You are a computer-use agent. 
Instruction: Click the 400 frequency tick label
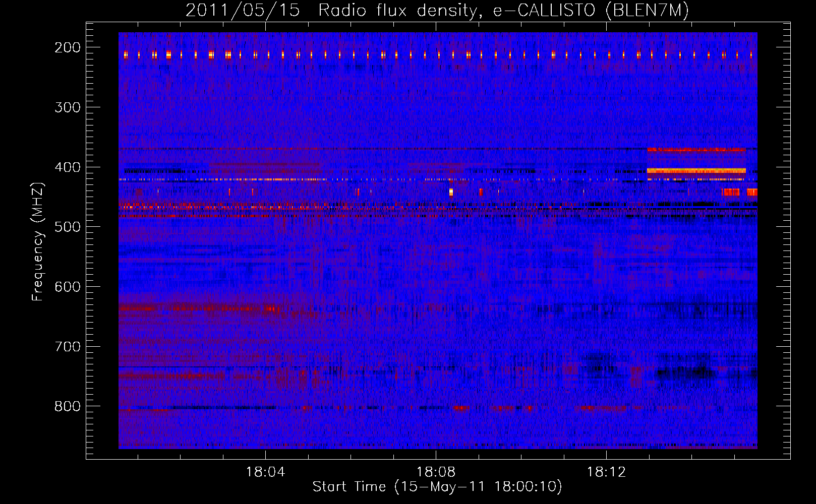[68, 167]
